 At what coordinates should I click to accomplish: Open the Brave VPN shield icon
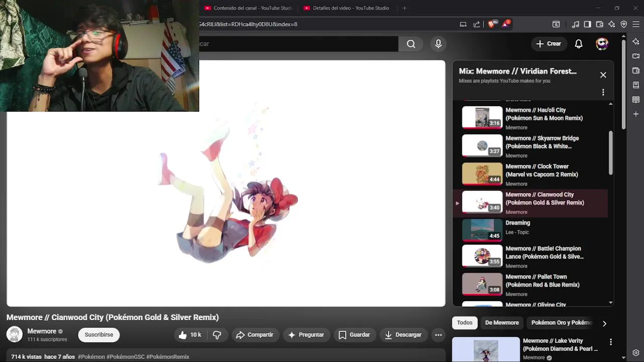click(624, 24)
